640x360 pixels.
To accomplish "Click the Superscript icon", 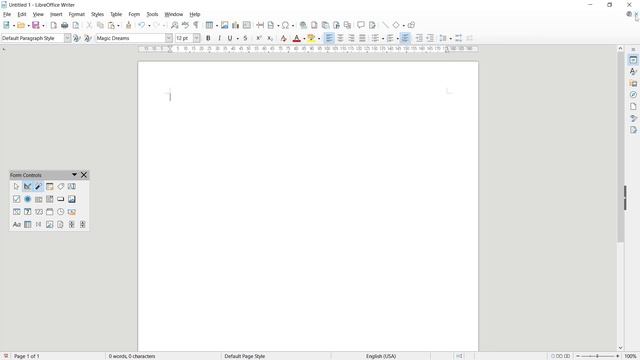I will pos(259,38).
